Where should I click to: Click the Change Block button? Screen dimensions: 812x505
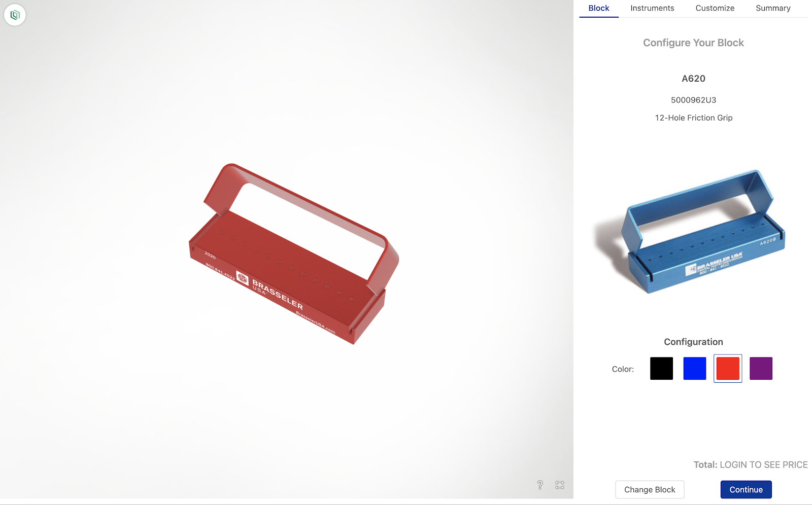click(650, 490)
